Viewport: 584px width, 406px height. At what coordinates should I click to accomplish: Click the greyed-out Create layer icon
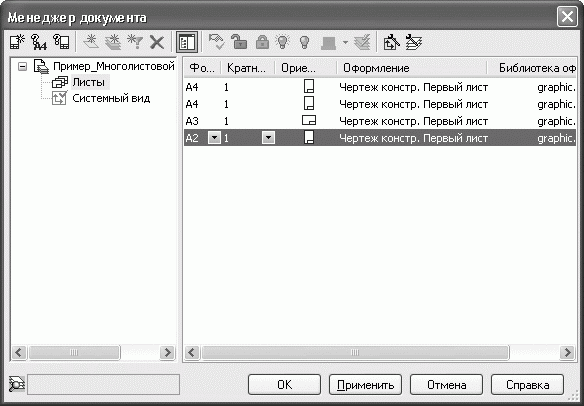click(x=91, y=42)
